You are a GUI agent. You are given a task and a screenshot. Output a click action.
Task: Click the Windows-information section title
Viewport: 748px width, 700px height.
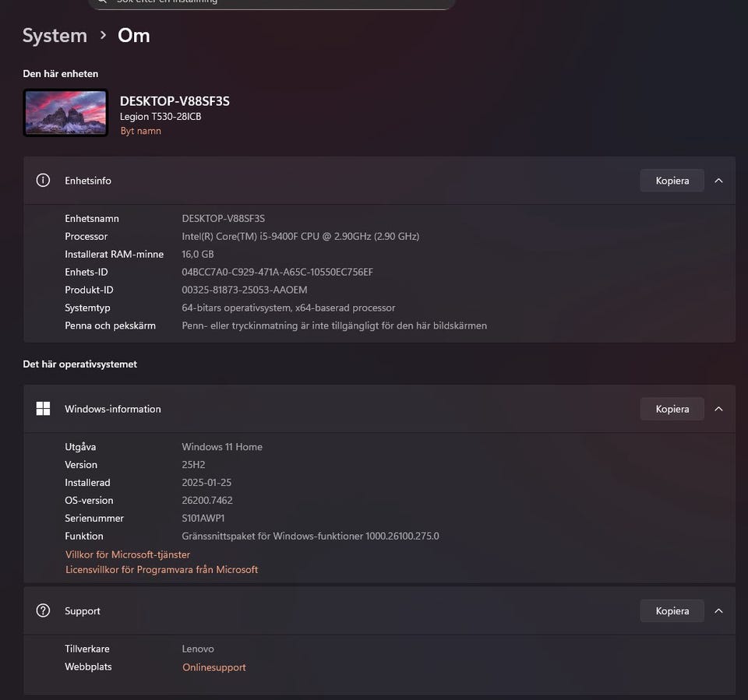112,409
